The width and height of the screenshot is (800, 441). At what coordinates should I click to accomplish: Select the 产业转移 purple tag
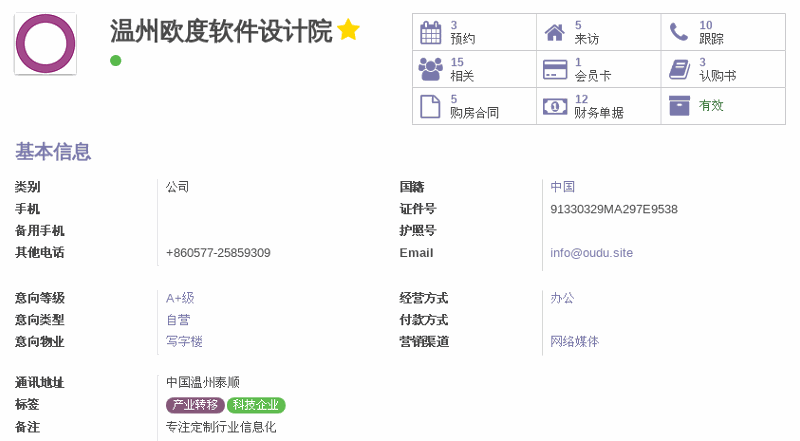[195, 405]
